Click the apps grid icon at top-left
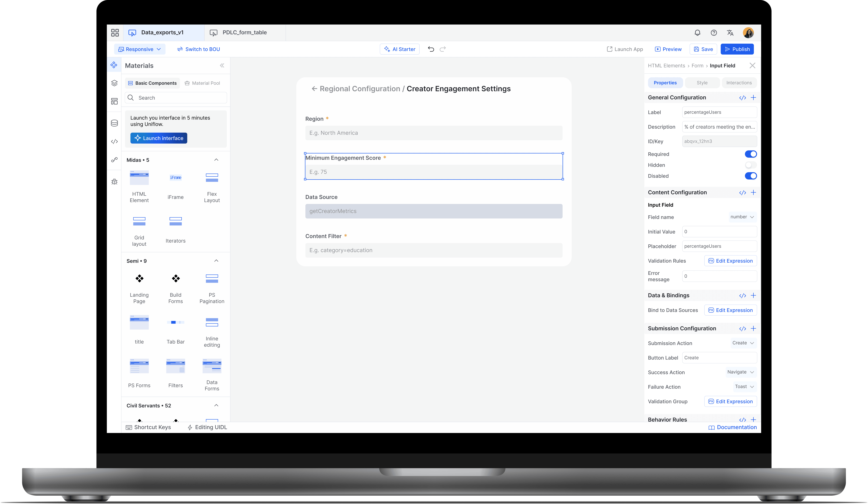This screenshot has width=868, height=504. (115, 33)
